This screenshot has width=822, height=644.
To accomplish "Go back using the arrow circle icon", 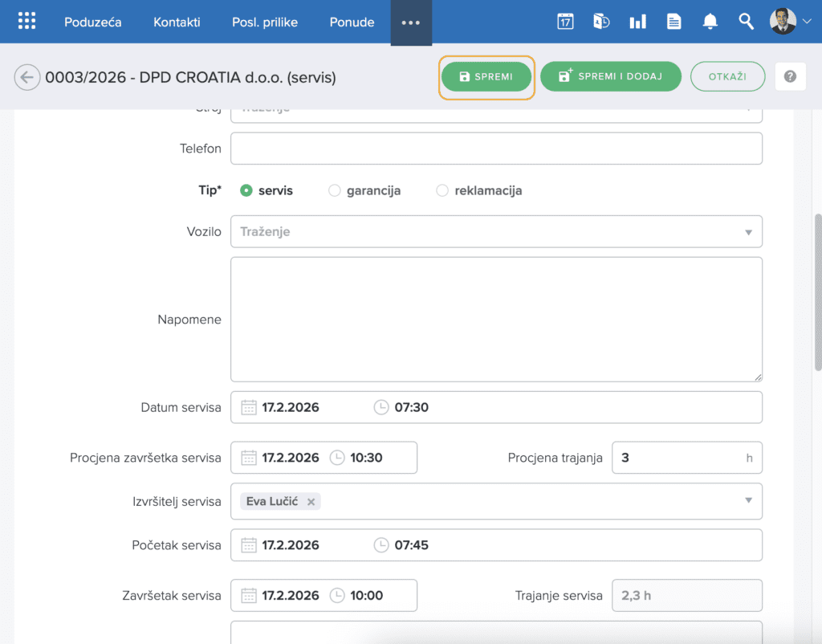I will pyautogui.click(x=26, y=78).
